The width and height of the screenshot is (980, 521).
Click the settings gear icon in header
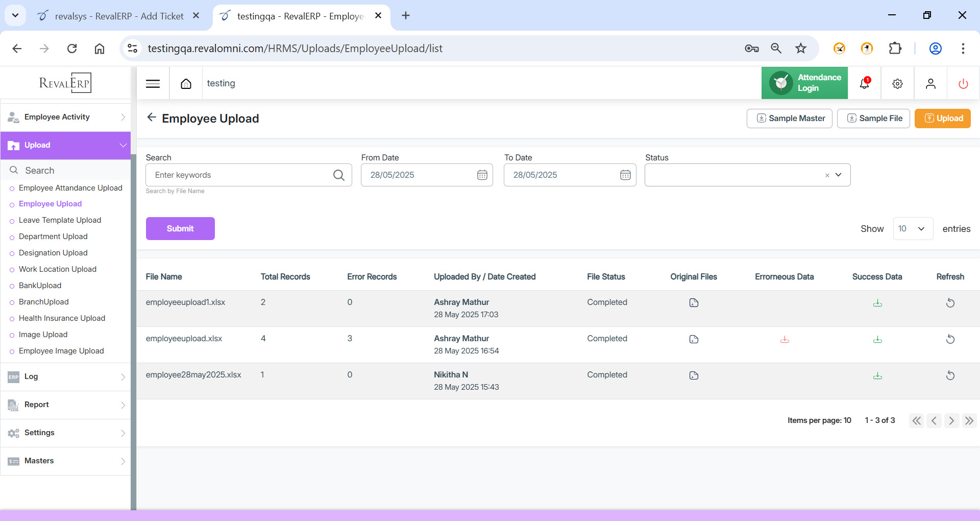pos(897,84)
